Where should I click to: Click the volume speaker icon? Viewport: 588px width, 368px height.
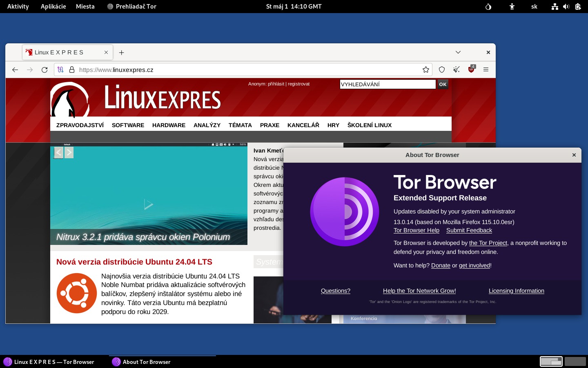566,7
